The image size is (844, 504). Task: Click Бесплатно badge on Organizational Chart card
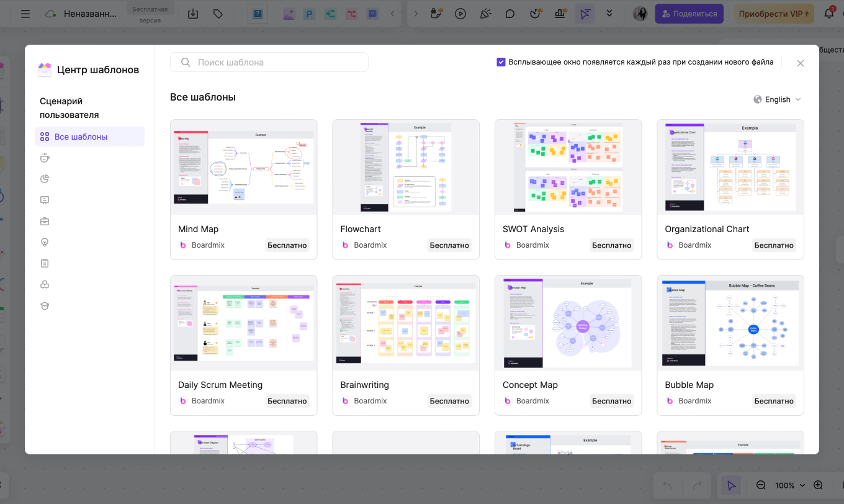(774, 245)
